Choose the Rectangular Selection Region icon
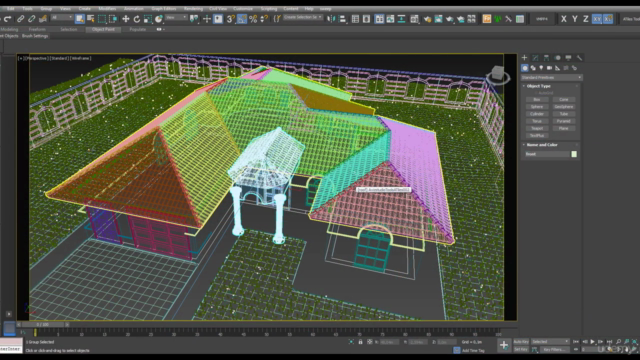Image resolution: width=640 pixels, height=360 pixels. 102,19
